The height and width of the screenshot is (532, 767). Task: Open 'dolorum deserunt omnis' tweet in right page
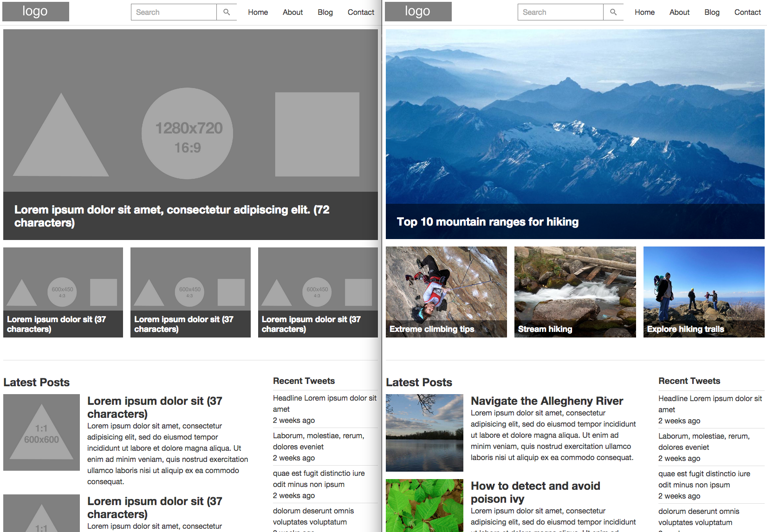pyautogui.click(x=699, y=517)
